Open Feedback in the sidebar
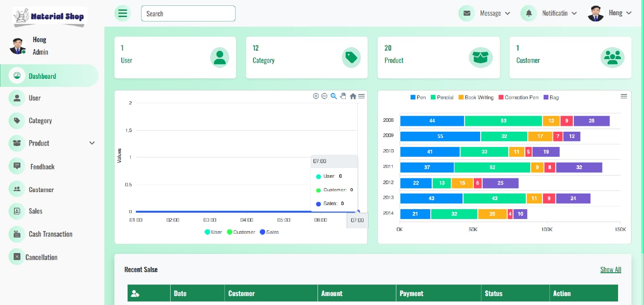644x305 pixels. 43,167
